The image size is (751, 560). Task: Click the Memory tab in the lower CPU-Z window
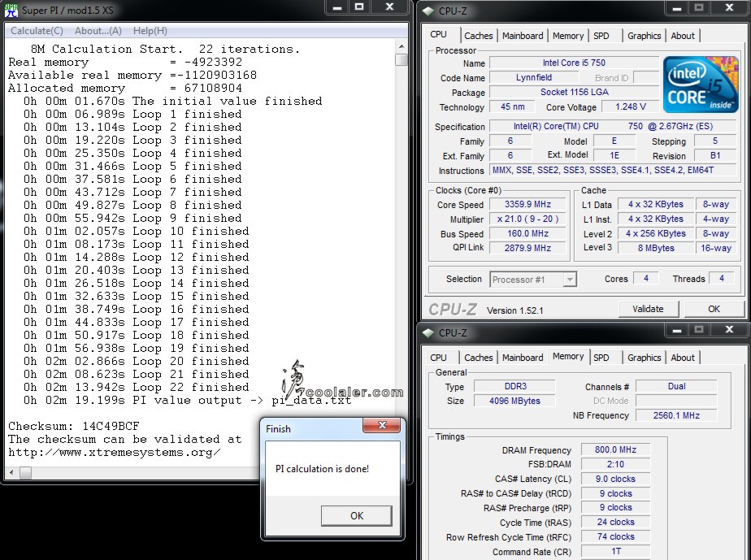[x=568, y=357]
